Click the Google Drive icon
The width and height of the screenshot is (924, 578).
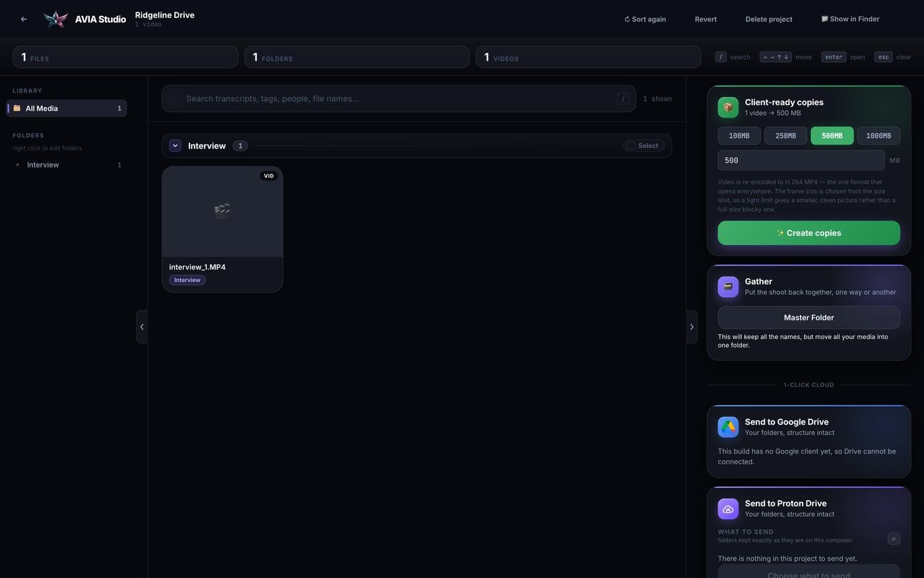click(x=728, y=427)
